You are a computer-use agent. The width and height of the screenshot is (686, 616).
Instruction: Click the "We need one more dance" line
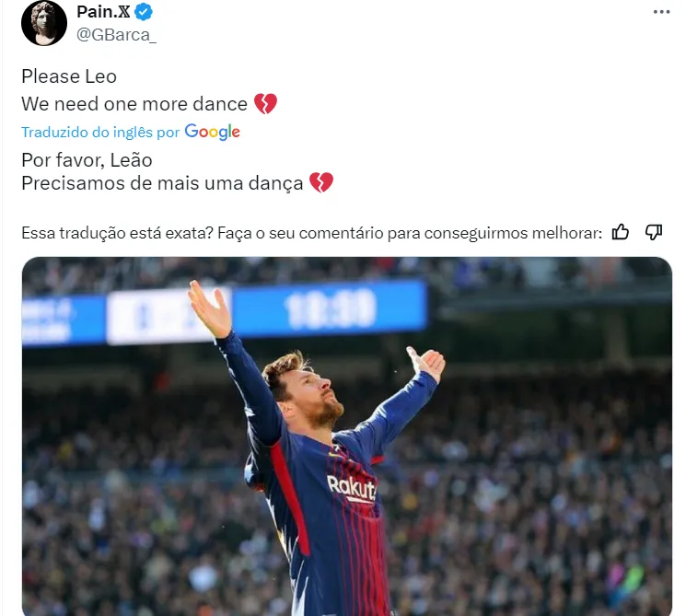pyautogui.click(x=134, y=104)
